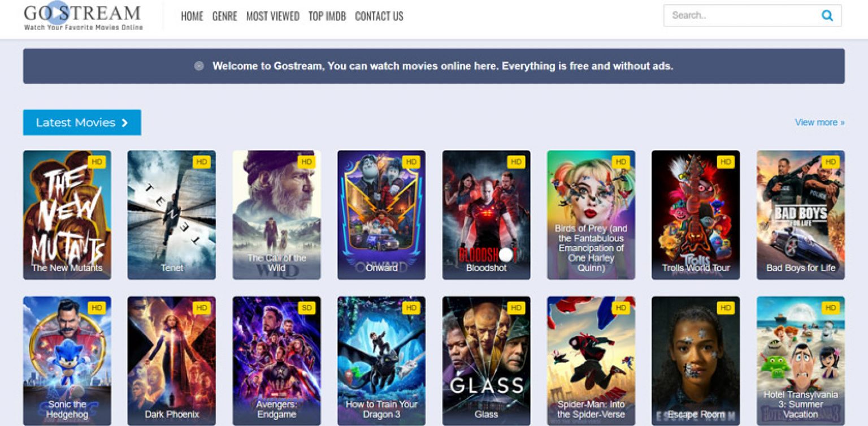868x426 pixels.
Task: Click the HD badge on Bad Boys for Life
Action: [x=831, y=162]
